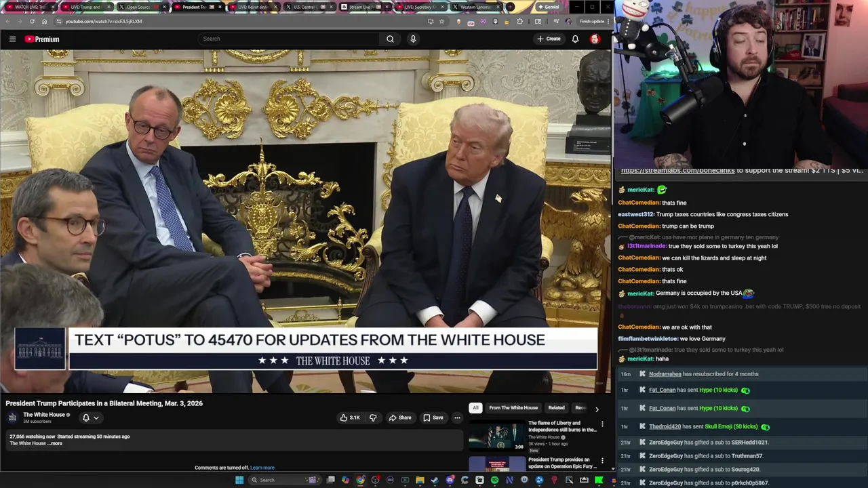The height and width of the screenshot is (488, 868).
Task: Open YouTube notifications bell in header
Action: point(575,39)
